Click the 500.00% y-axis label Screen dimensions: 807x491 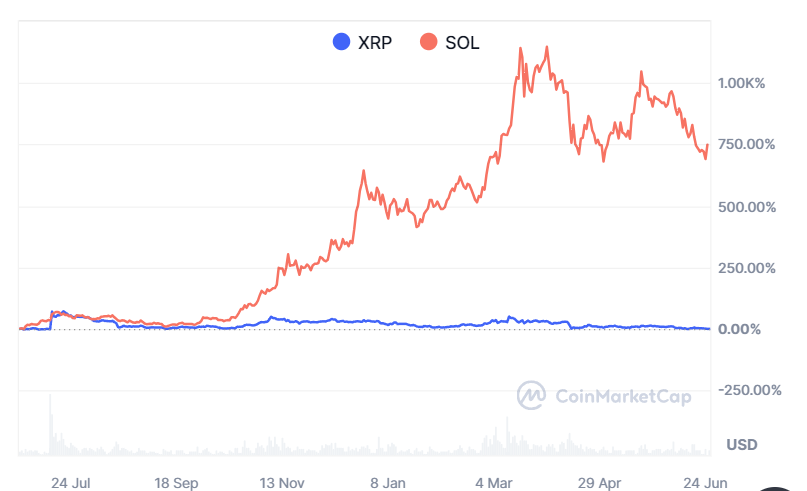tap(747, 206)
